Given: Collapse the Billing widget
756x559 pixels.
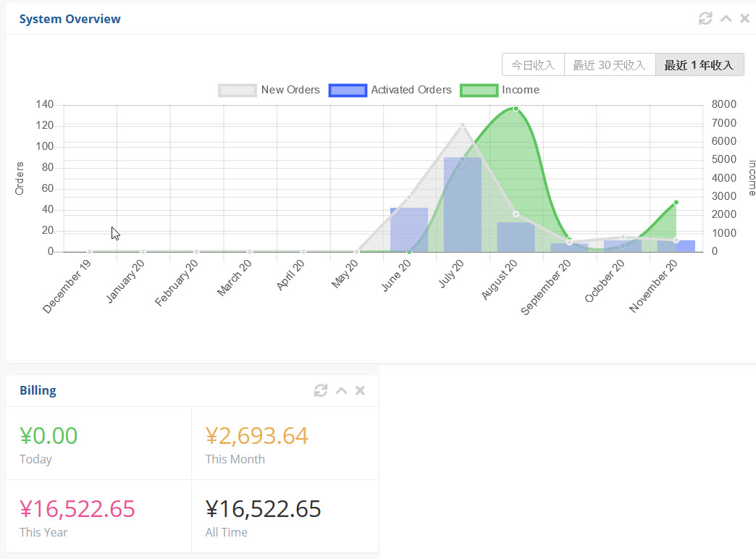Looking at the screenshot, I should [x=341, y=391].
